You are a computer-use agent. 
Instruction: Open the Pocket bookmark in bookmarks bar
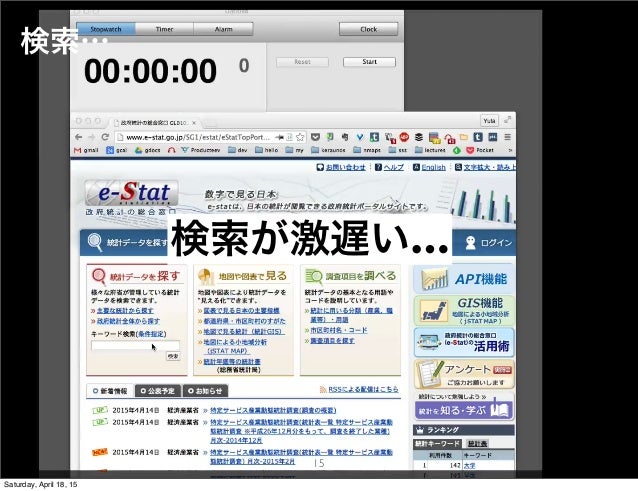(x=480, y=150)
